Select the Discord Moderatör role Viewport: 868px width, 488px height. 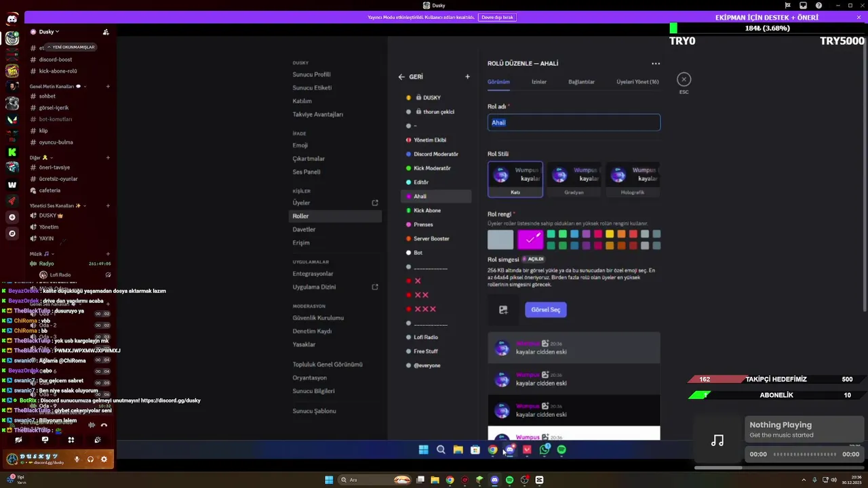[436, 154]
